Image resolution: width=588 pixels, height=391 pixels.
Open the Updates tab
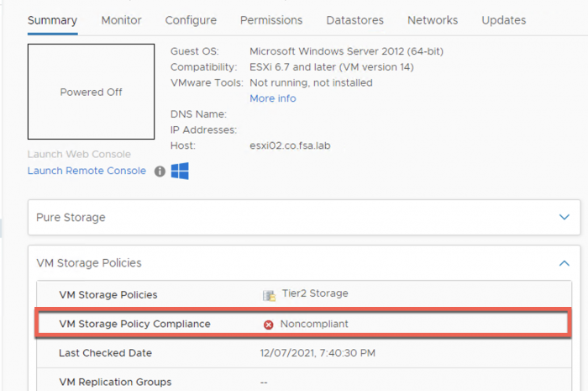(504, 20)
